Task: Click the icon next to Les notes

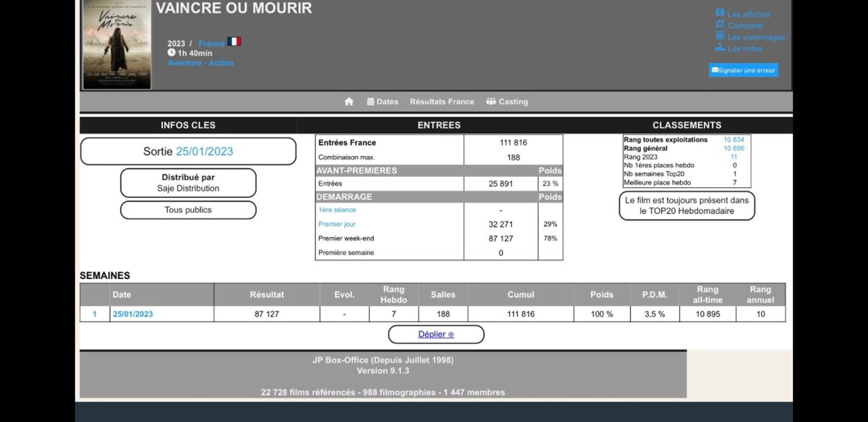Action: (720, 48)
